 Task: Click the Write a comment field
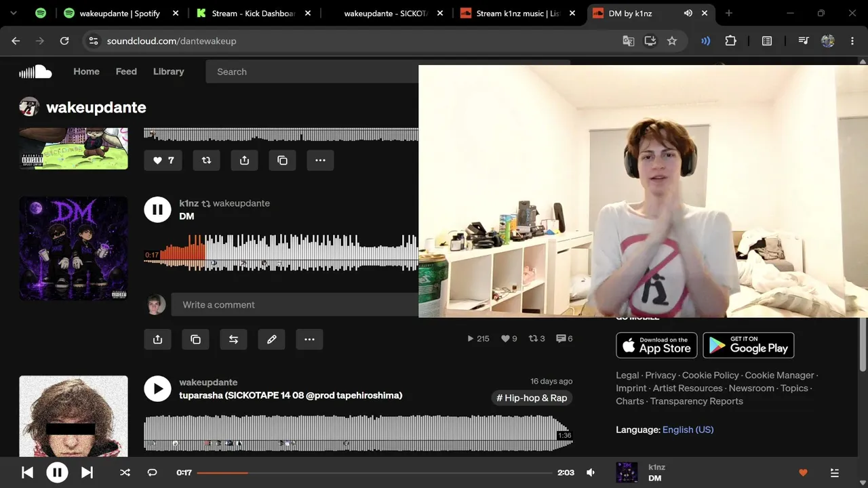point(294,305)
